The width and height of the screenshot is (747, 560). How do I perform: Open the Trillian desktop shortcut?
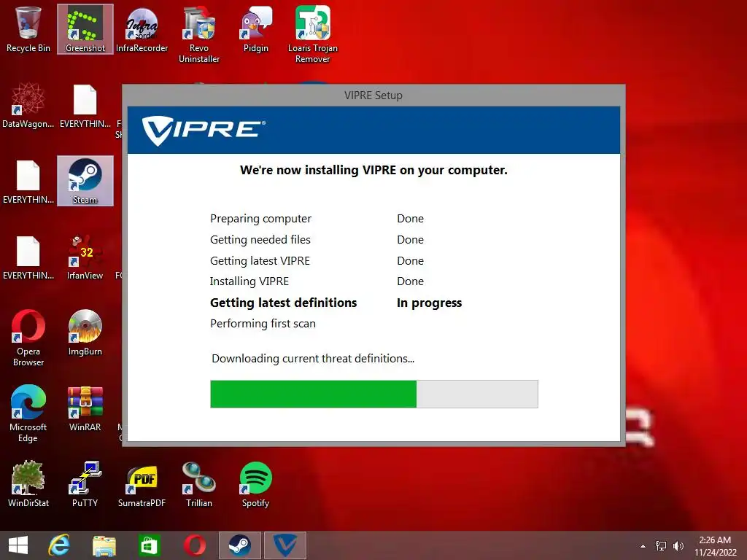(x=199, y=484)
